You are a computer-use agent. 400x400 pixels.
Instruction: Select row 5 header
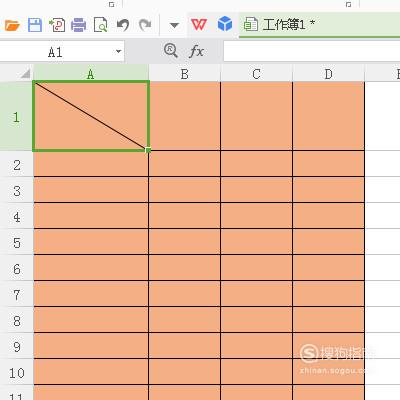tap(17, 242)
